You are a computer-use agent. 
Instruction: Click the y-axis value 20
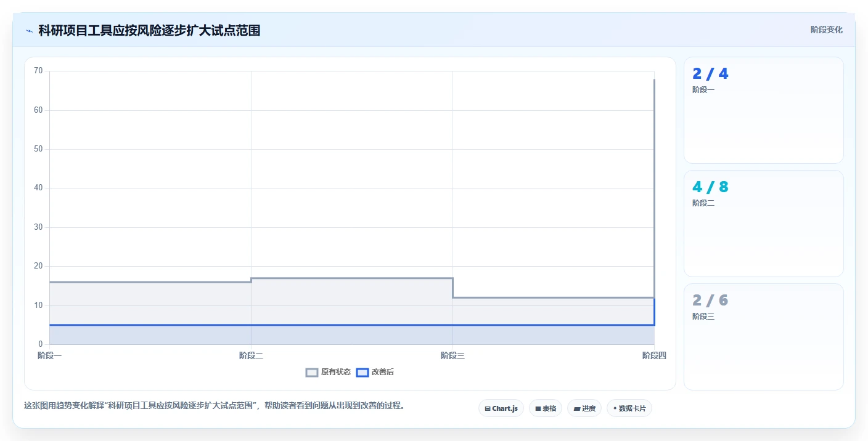(x=38, y=266)
